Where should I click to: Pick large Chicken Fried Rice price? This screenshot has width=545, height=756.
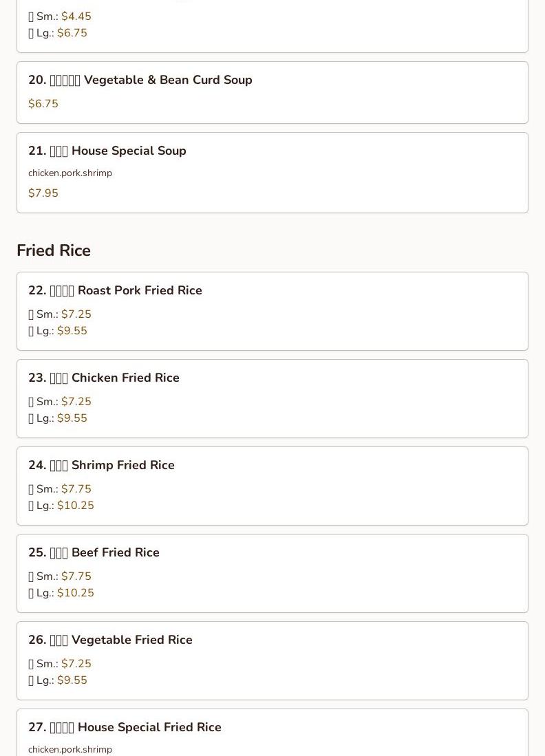pyautogui.click(x=58, y=418)
